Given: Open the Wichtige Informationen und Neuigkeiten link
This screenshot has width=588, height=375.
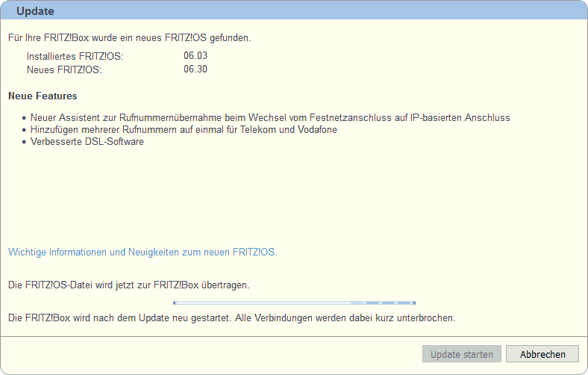Looking at the screenshot, I should [143, 252].
